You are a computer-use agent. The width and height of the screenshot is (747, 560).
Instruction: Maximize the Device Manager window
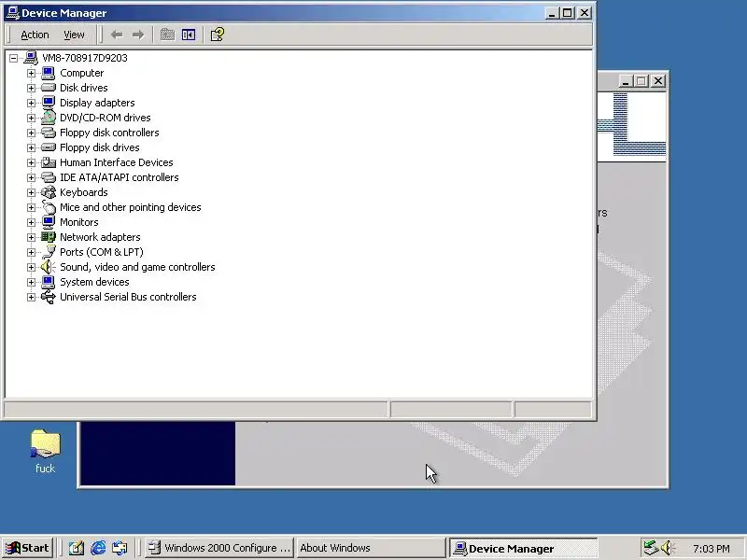[568, 13]
